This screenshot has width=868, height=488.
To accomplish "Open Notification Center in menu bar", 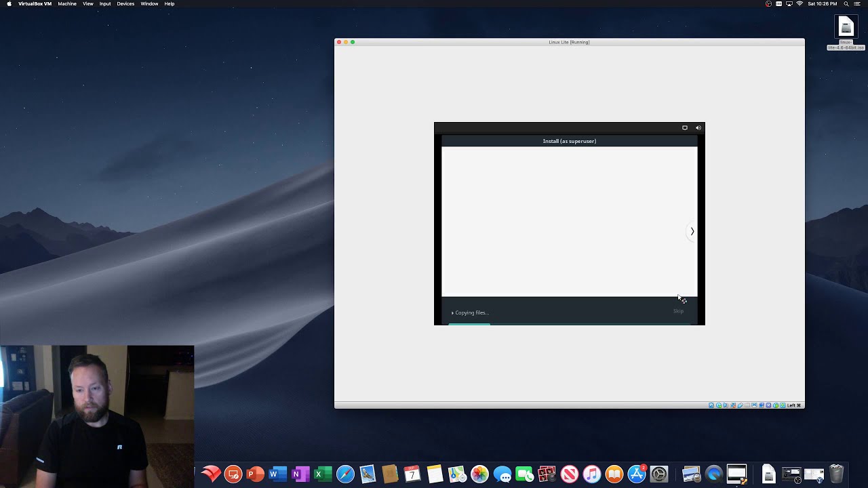I will coord(858,4).
